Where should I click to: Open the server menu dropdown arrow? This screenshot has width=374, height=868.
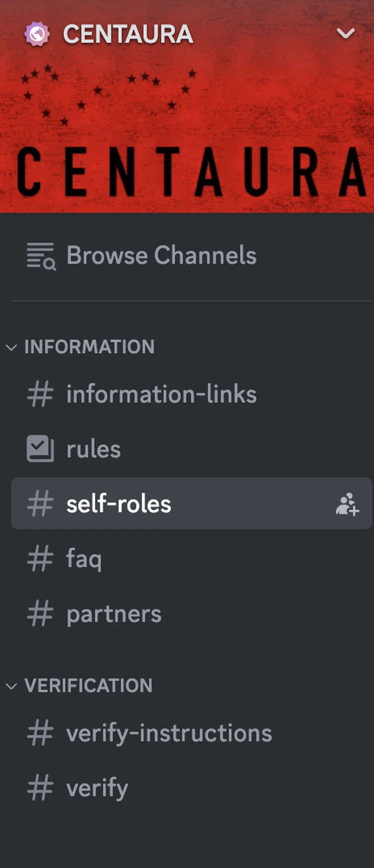[345, 34]
